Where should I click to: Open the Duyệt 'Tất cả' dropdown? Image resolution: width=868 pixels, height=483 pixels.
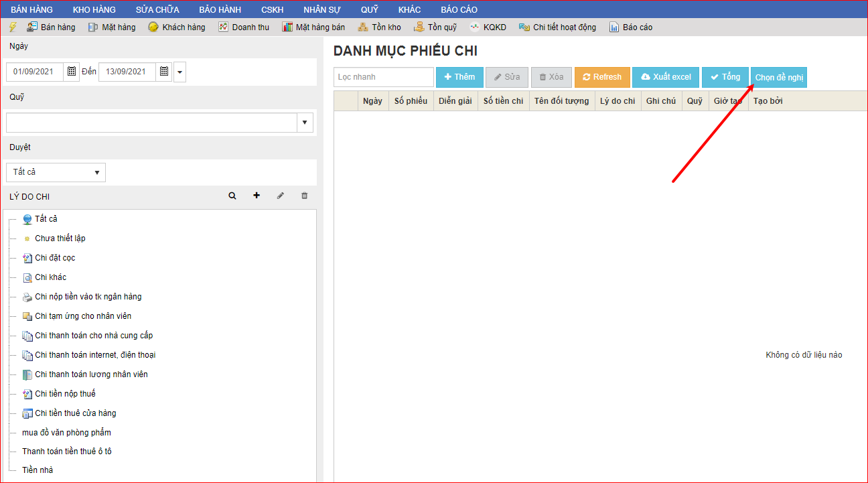point(56,172)
